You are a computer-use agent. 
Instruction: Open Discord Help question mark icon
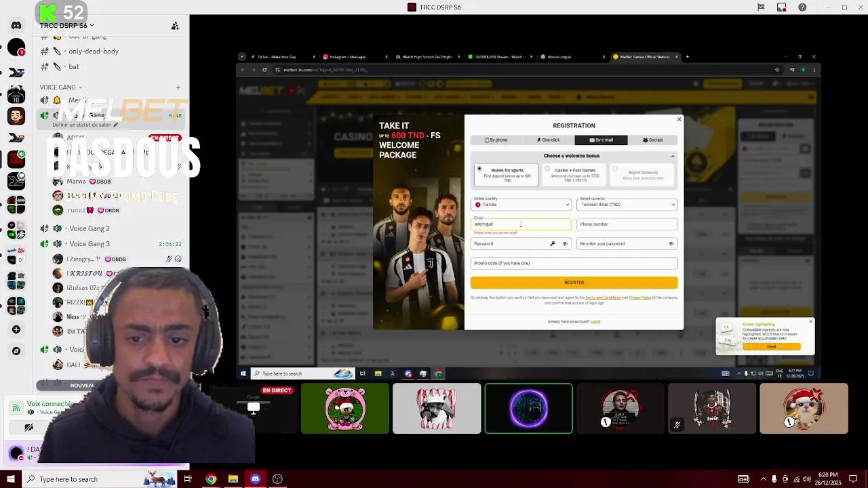click(x=803, y=7)
